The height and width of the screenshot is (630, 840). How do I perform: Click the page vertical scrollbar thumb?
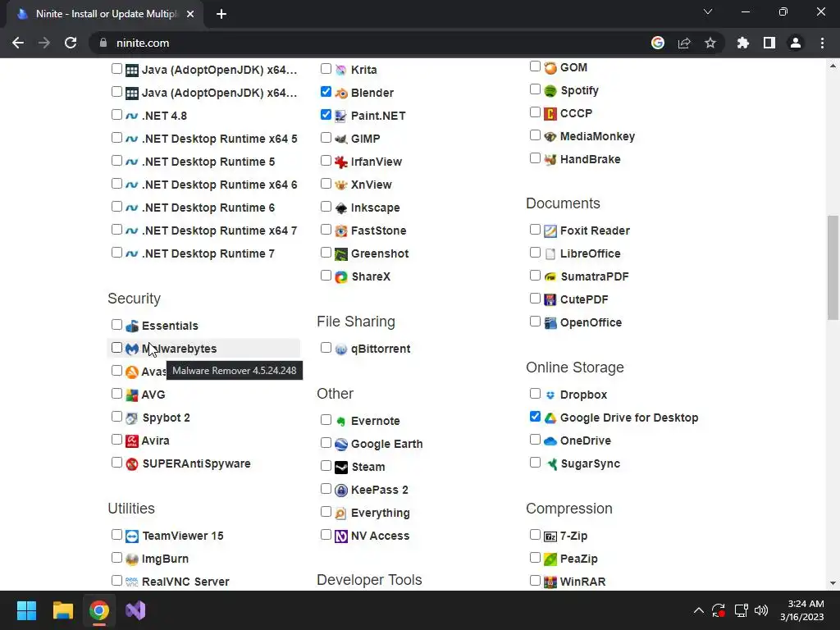[833, 268]
